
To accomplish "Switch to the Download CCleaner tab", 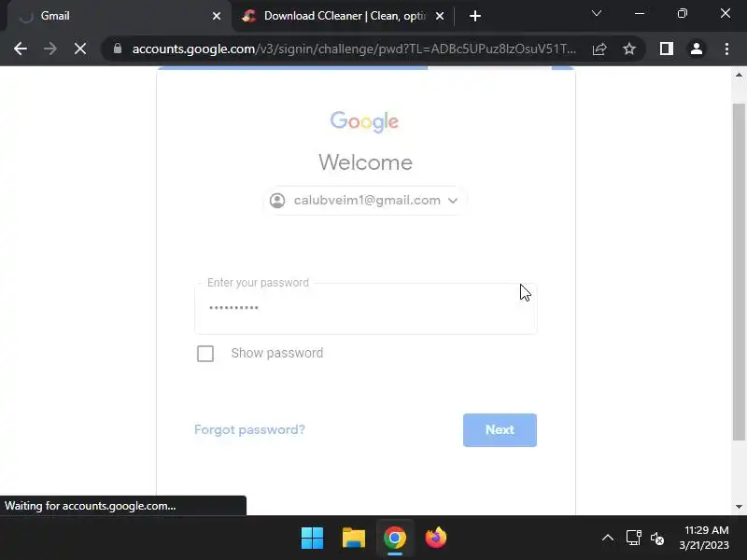I will [343, 16].
